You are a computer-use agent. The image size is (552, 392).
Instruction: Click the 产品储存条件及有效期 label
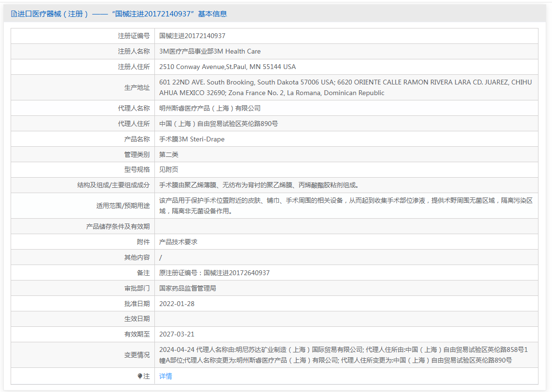(x=118, y=226)
